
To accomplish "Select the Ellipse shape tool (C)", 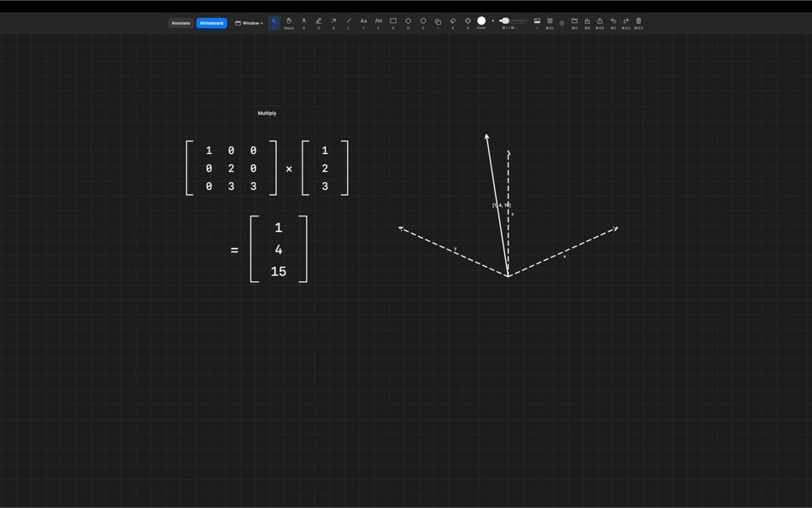I will [422, 21].
